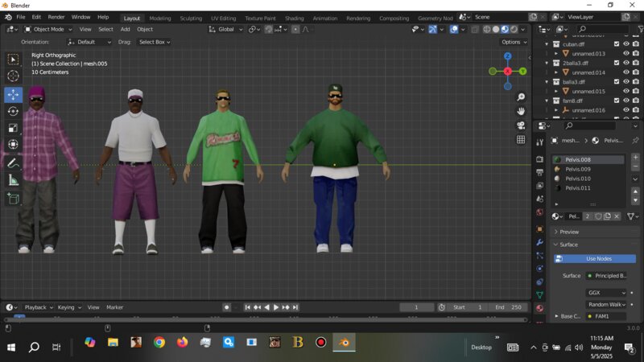Open the Options dropdown

pos(514,42)
